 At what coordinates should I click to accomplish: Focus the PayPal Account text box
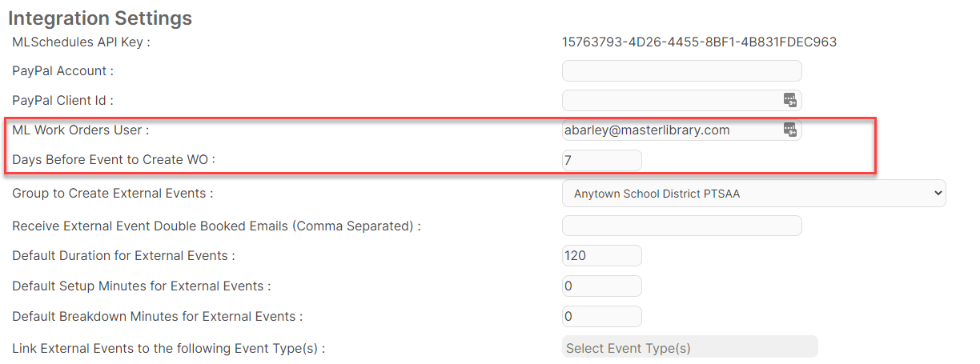[x=682, y=70]
